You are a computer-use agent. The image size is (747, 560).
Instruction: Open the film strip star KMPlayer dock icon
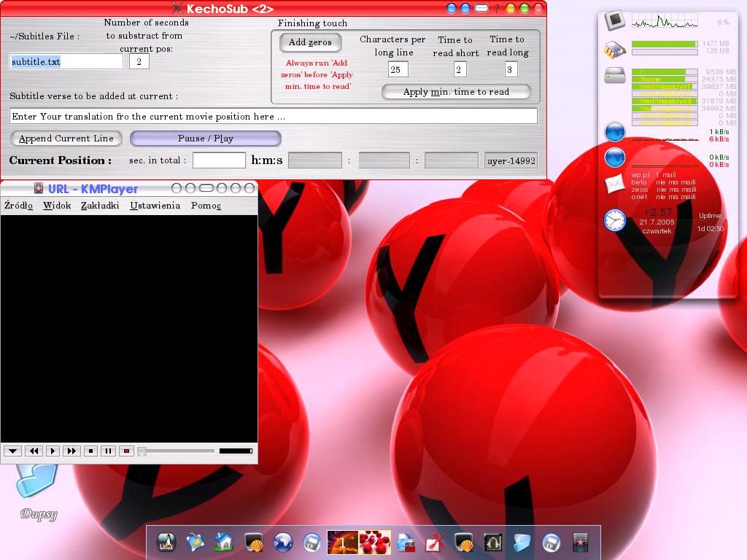click(x=580, y=542)
